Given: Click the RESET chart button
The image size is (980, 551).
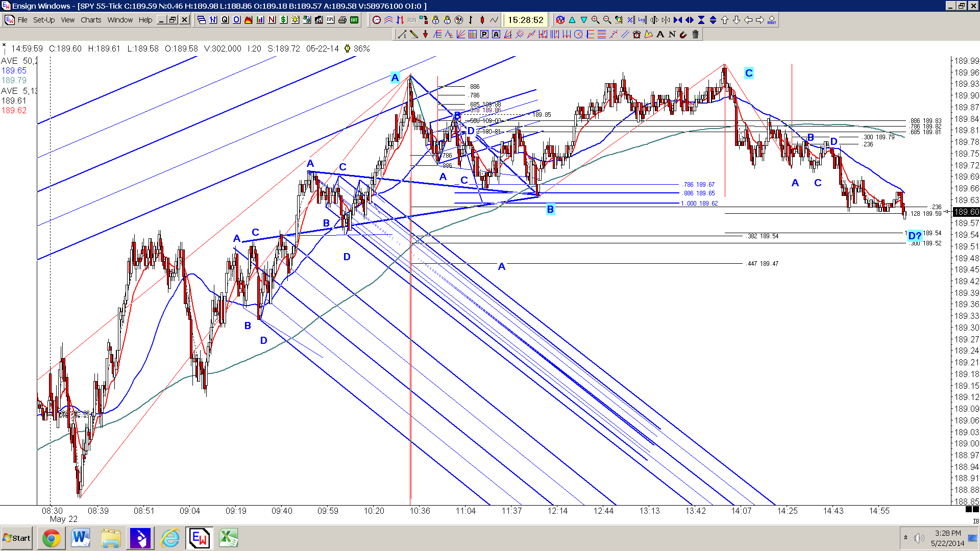Looking at the screenshot, I should 771,20.
